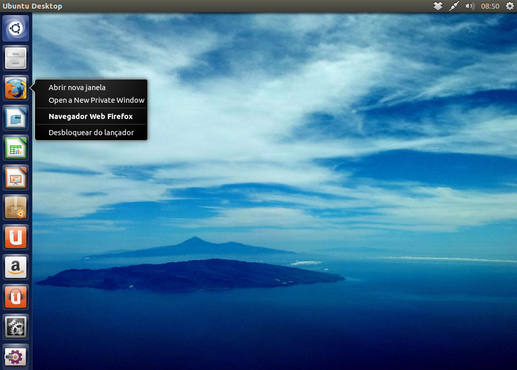The width and height of the screenshot is (517, 370).
Task: Open the Ubuntu Dash home icon
Action: pyautogui.click(x=16, y=28)
